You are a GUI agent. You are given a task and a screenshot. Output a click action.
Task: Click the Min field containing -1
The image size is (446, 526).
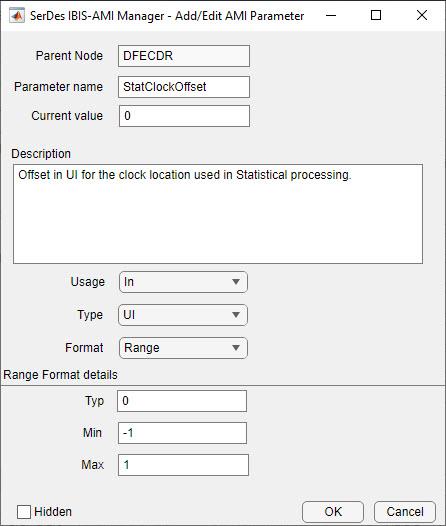coord(182,433)
